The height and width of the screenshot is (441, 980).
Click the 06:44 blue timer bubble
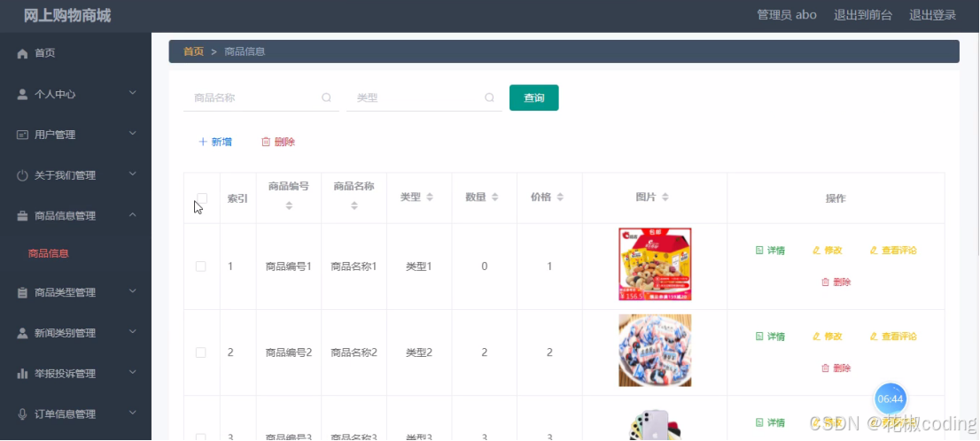[x=890, y=398]
